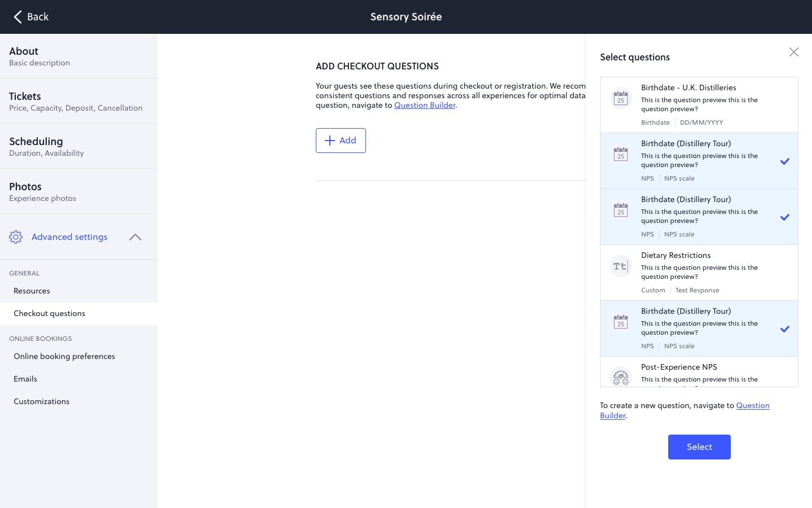Click the calendar icon on Birthdate - U.K. Distilleries
The height and width of the screenshot is (508, 812).
(620, 98)
